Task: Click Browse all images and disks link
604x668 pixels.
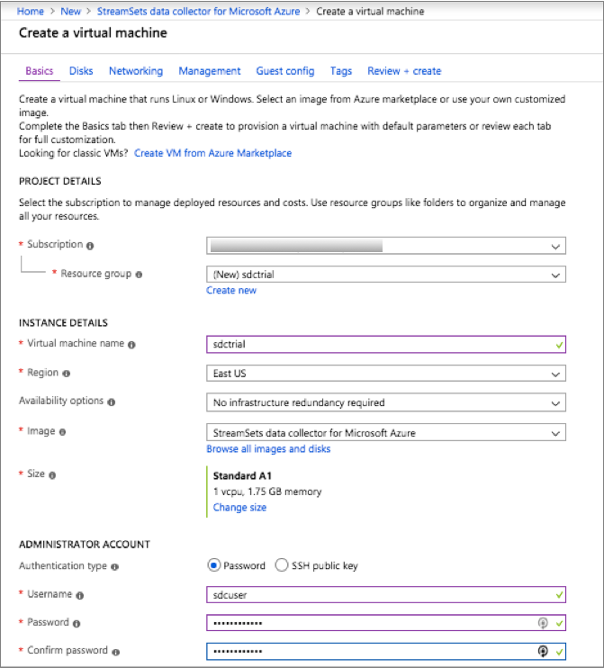Action: coord(268,449)
